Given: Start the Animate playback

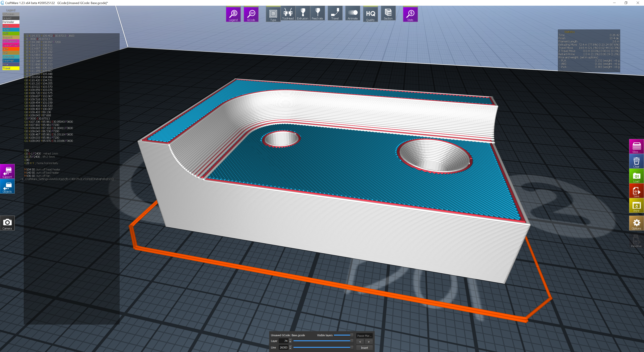Looking at the screenshot, I should coord(353,14).
